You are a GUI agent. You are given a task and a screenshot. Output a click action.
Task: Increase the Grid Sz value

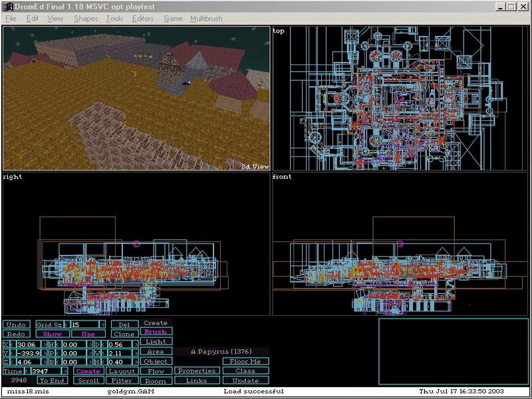click(102, 325)
